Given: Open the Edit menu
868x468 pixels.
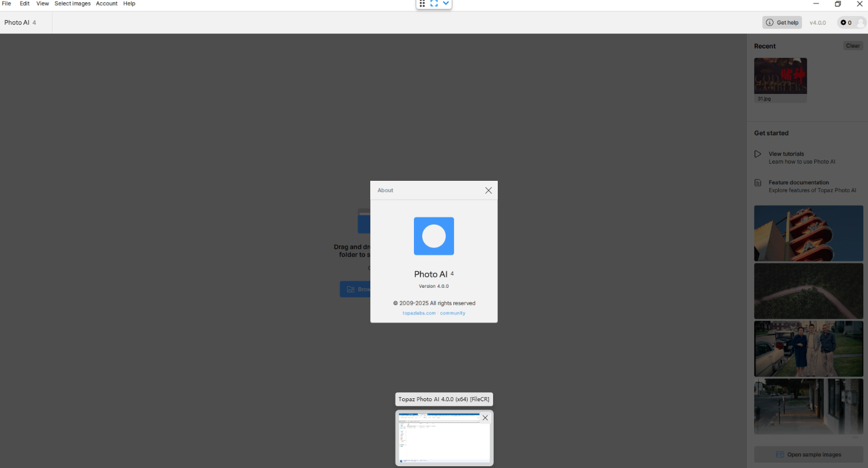Looking at the screenshot, I should (24, 4).
